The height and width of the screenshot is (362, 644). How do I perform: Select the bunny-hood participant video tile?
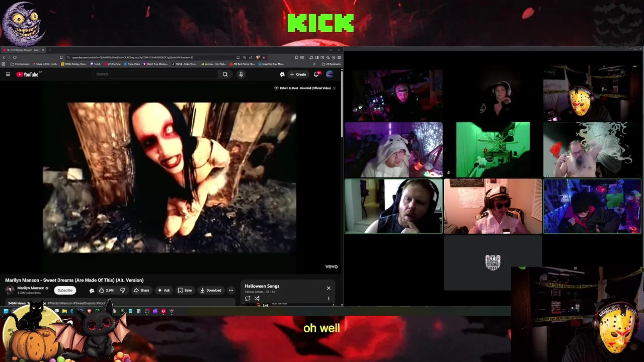(x=393, y=149)
